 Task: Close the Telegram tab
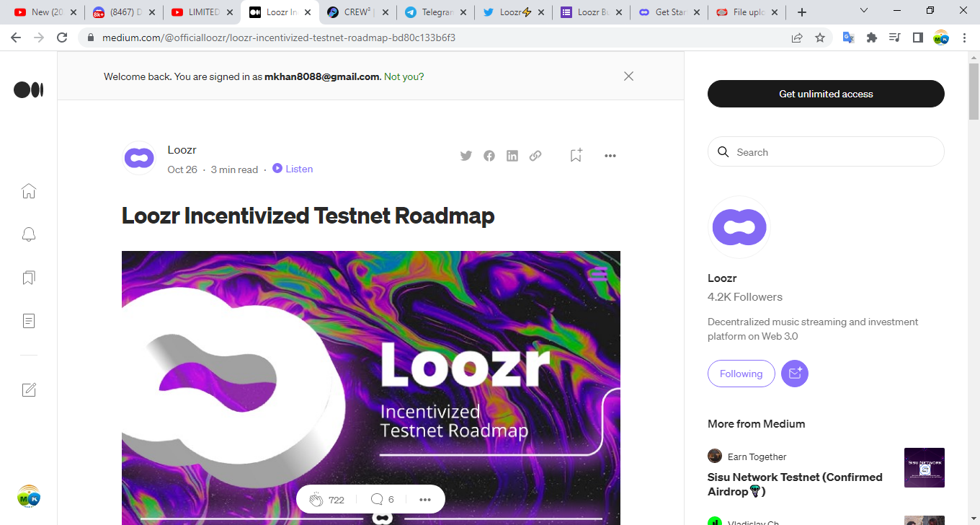(462, 12)
